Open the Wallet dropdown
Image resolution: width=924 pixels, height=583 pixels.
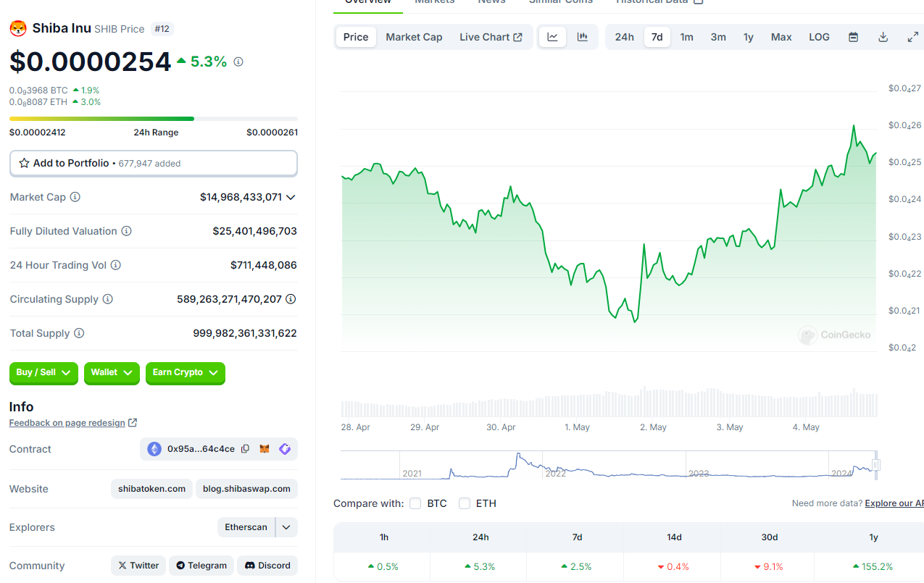click(112, 373)
